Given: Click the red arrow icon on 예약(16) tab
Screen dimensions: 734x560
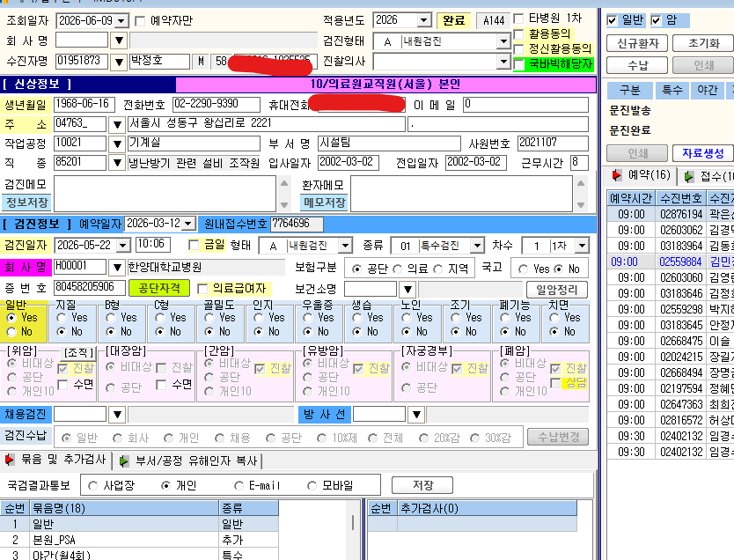Looking at the screenshot, I should (616, 175).
